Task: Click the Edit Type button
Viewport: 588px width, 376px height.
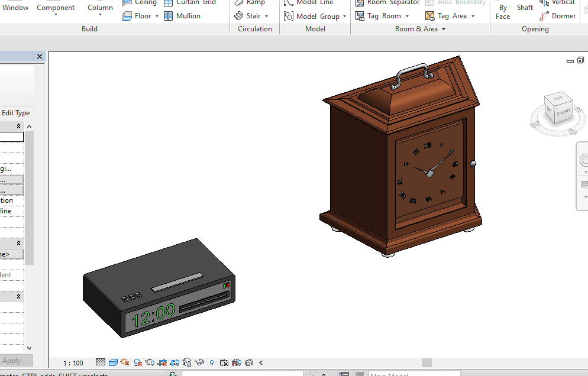Action: 15,113
